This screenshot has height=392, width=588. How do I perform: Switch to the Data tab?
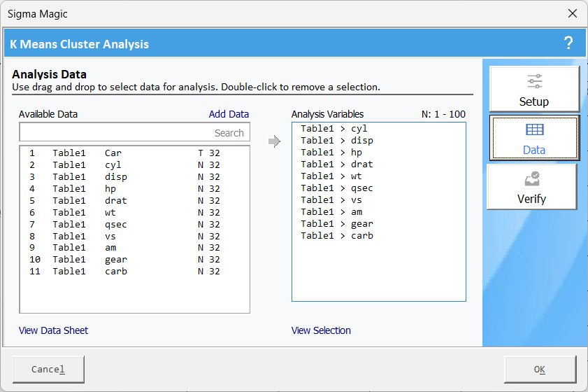coord(534,138)
